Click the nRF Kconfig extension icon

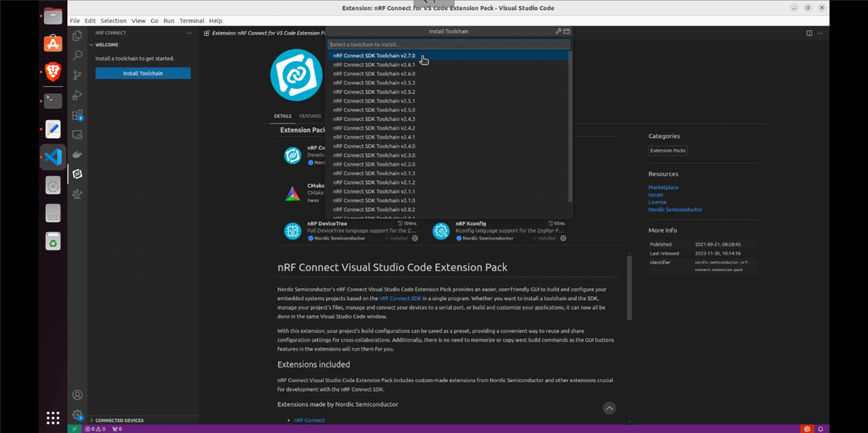(x=441, y=231)
